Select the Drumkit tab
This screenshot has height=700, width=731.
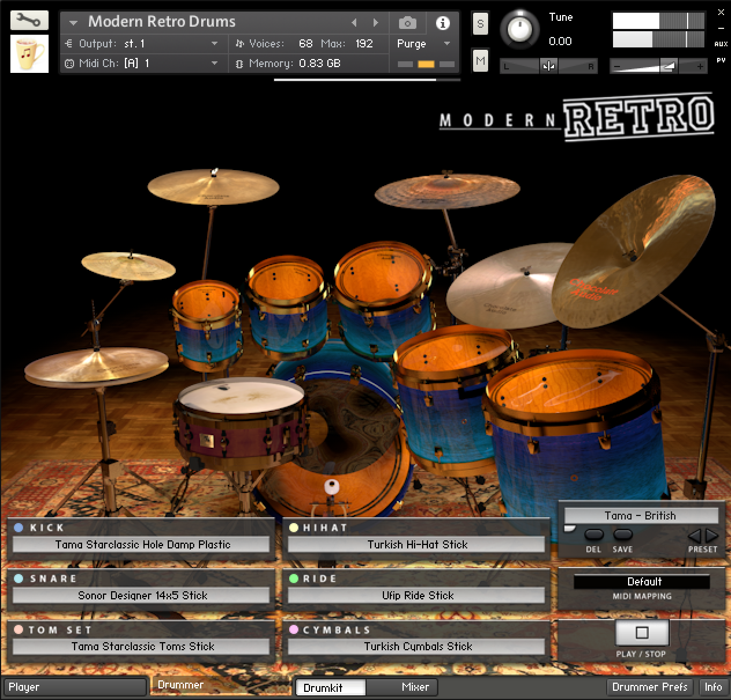(x=331, y=688)
